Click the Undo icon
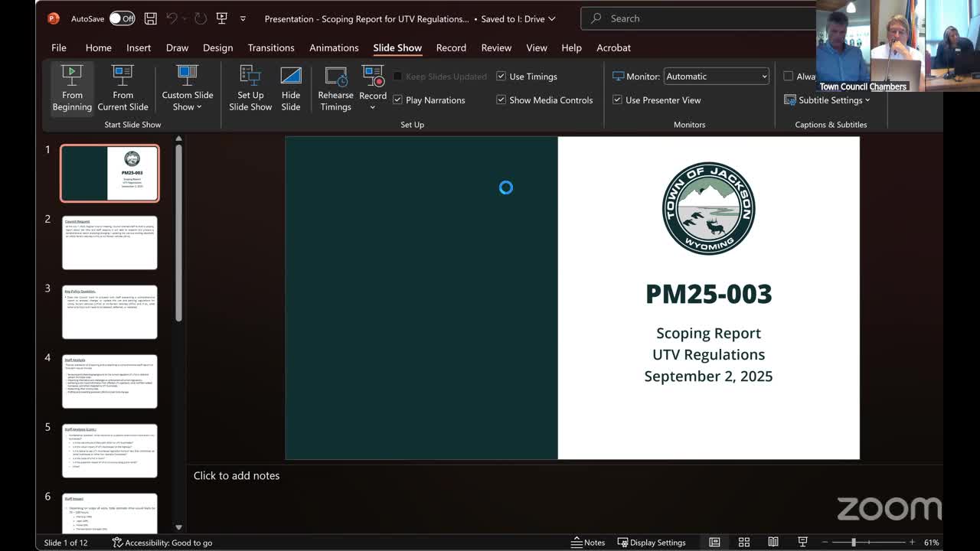The width and height of the screenshot is (980, 551). [x=172, y=18]
